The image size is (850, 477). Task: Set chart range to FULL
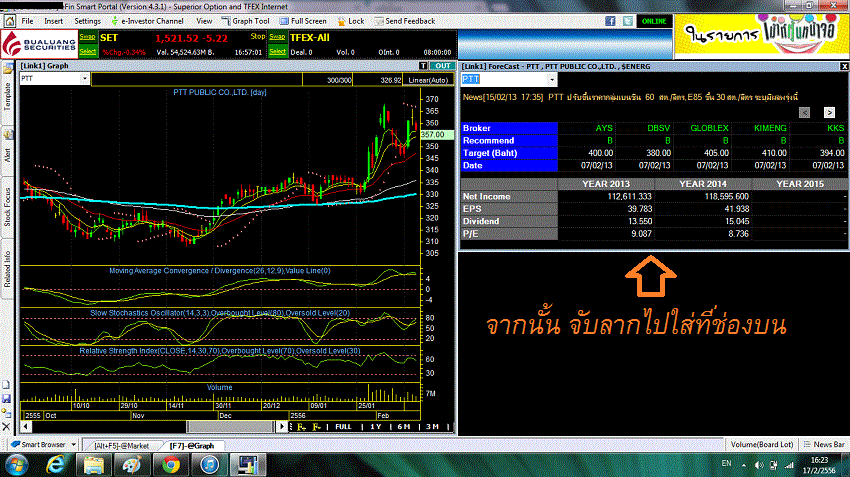tap(343, 427)
